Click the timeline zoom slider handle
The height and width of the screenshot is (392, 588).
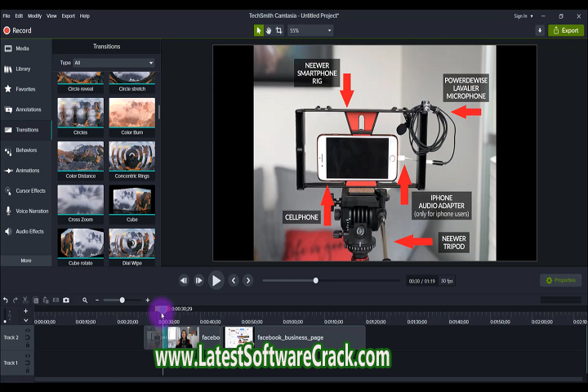click(122, 300)
